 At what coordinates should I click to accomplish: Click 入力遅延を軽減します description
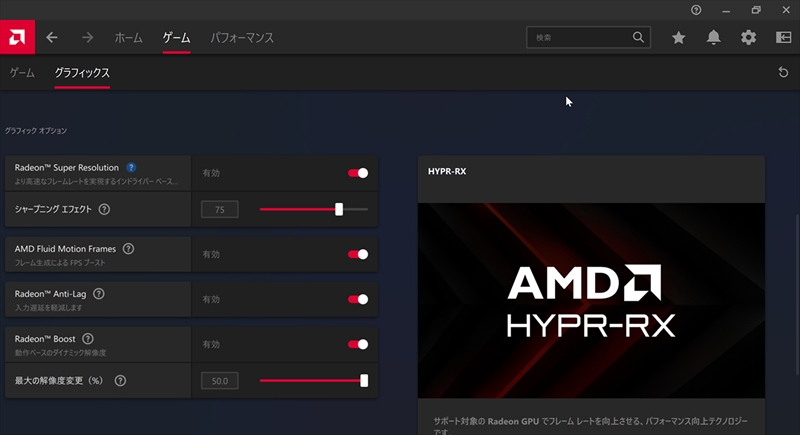[48, 308]
